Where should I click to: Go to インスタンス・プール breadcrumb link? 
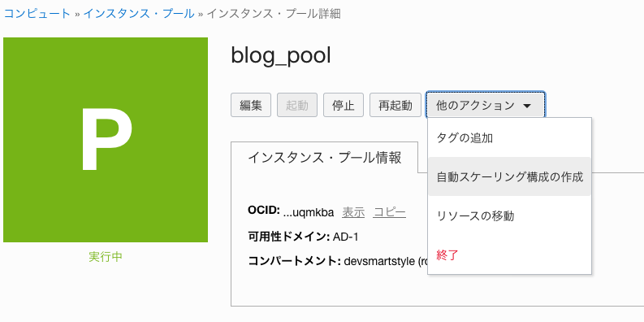[139, 14]
